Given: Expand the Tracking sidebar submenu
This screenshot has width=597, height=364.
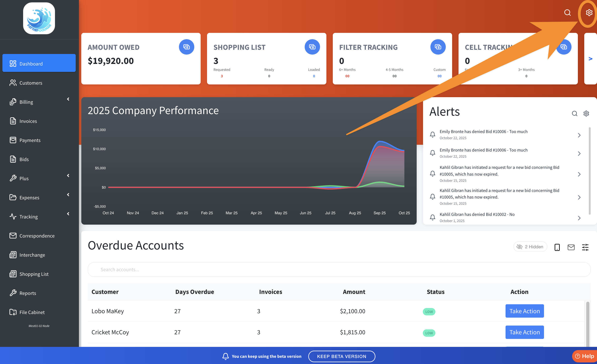Looking at the screenshot, I should (x=68, y=214).
